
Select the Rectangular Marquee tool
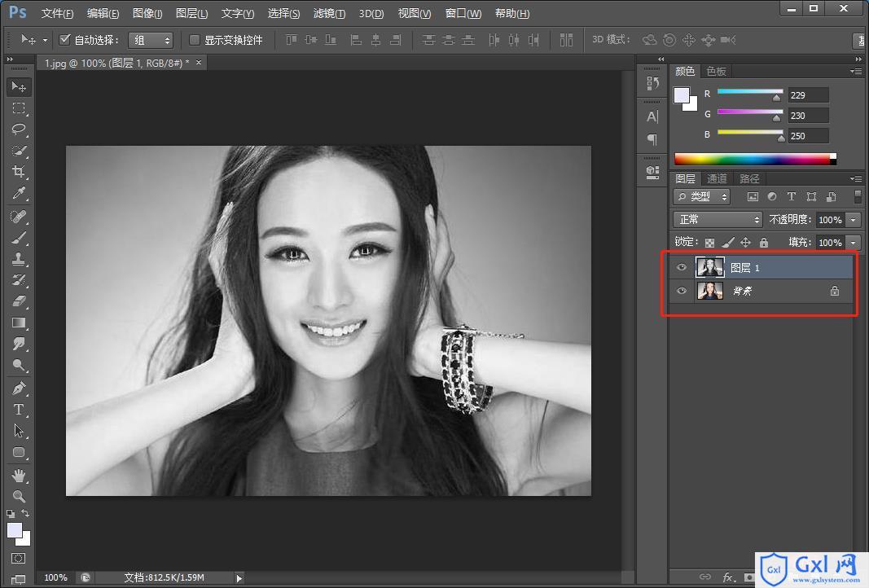tap(19, 108)
